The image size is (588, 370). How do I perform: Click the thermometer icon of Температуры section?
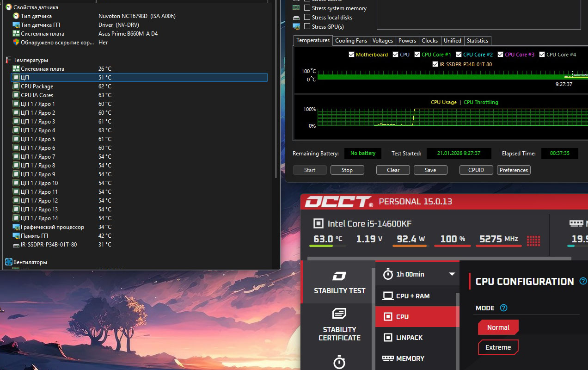tap(8, 60)
